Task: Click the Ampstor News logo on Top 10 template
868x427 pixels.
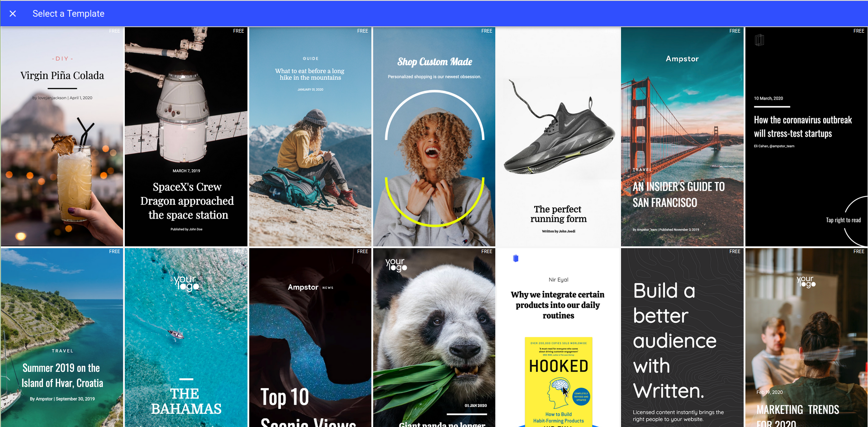Action: pyautogui.click(x=310, y=287)
